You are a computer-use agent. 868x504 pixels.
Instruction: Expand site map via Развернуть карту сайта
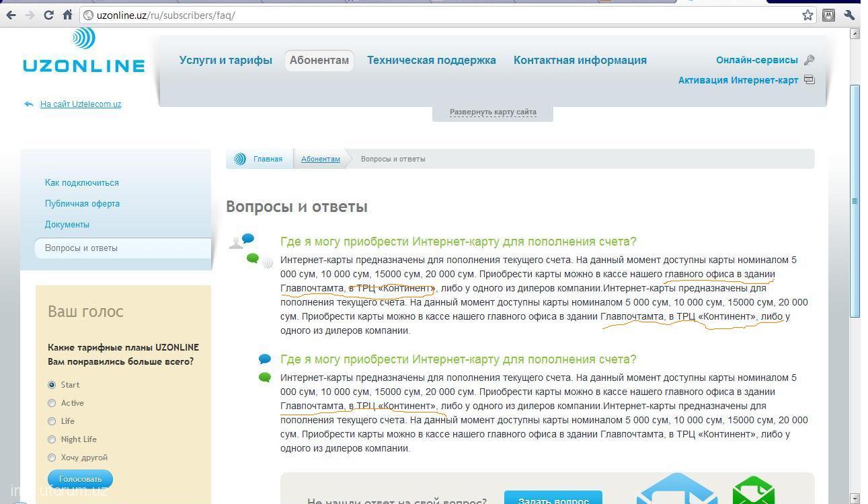pyautogui.click(x=493, y=112)
